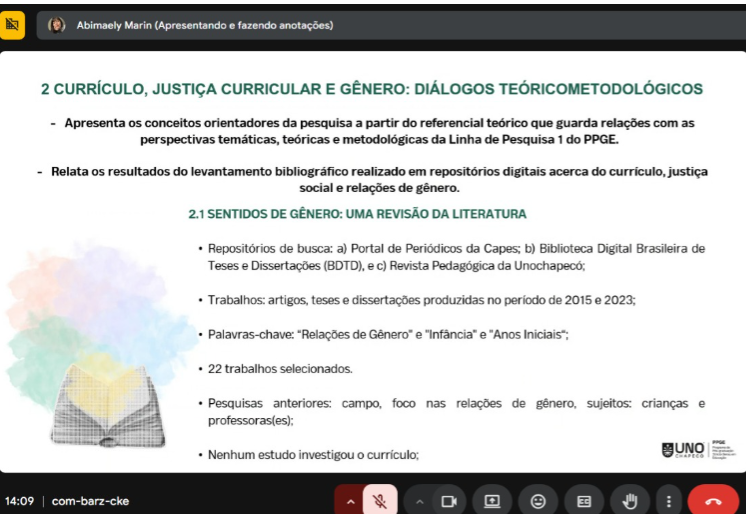
Task: Toggle closed captions on
Action: (x=584, y=500)
